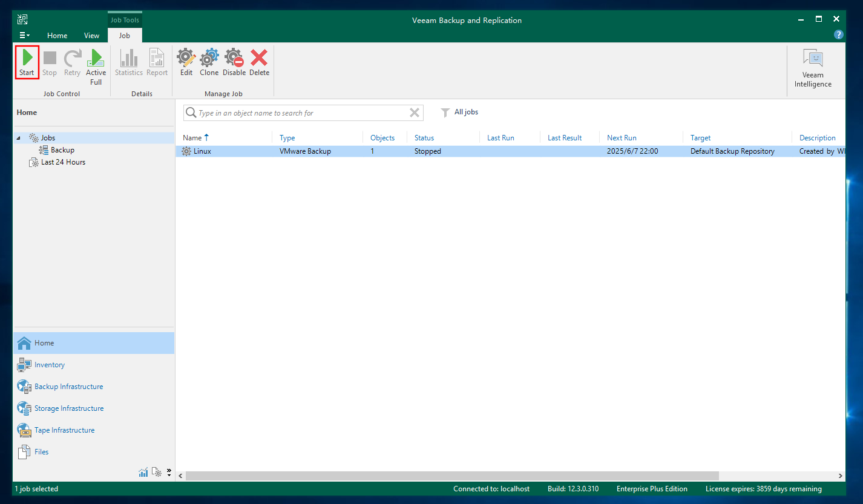Image resolution: width=863 pixels, height=504 pixels.
Task: Click the grayed Stop job button
Action: pyautogui.click(x=50, y=62)
